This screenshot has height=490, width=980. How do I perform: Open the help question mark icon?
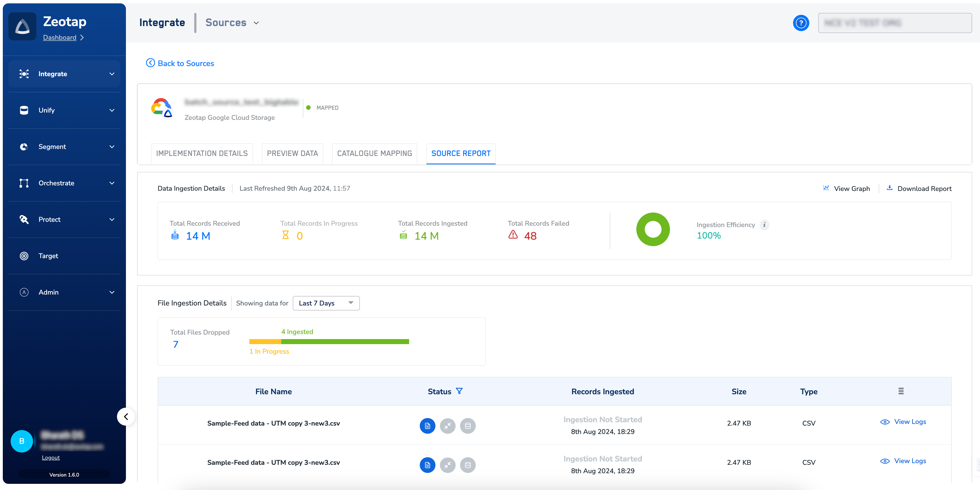tap(801, 23)
